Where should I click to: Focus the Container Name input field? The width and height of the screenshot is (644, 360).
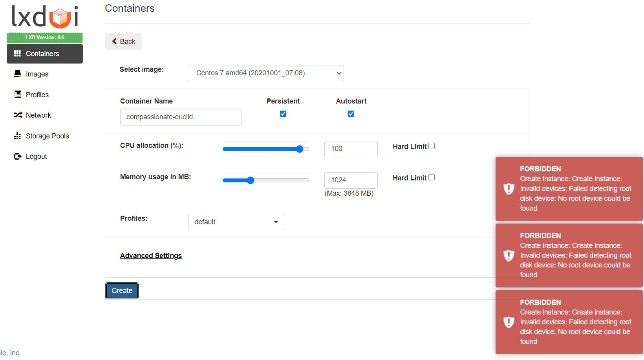point(181,117)
